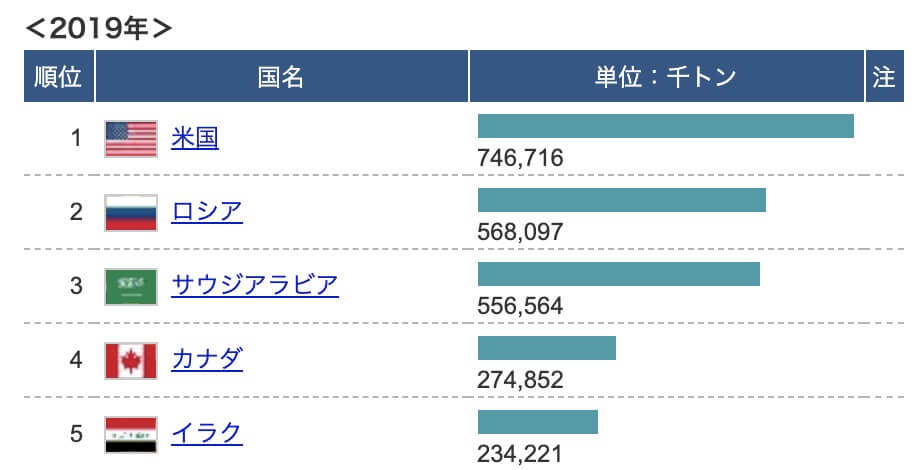This screenshot has width=920, height=470.
Task: Click the teal bar for 米国
Action: [666, 126]
